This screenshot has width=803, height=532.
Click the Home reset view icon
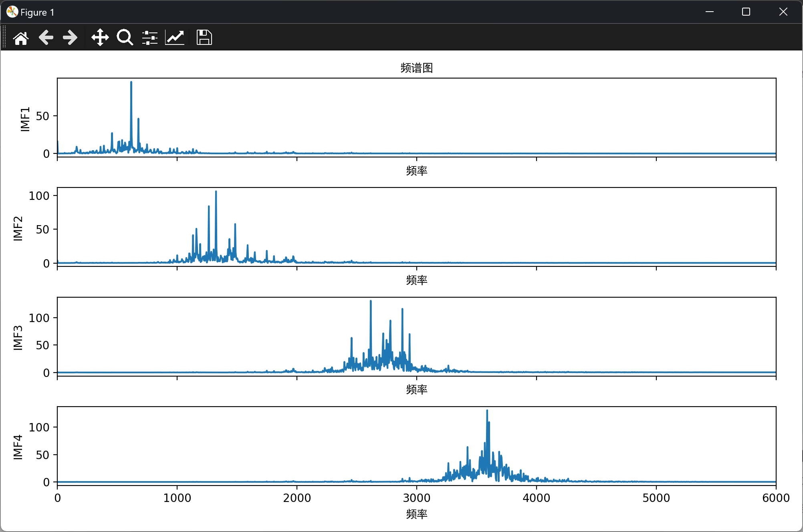(x=21, y=38)
